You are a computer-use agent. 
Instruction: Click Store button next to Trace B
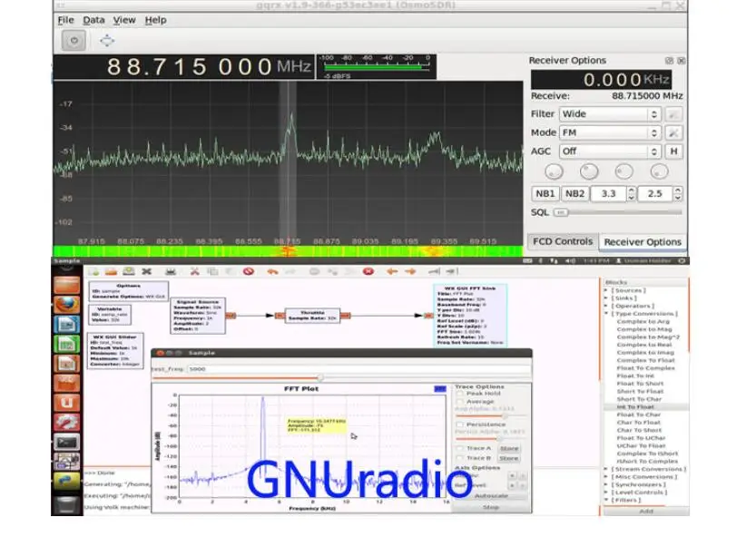coord(509,458)
